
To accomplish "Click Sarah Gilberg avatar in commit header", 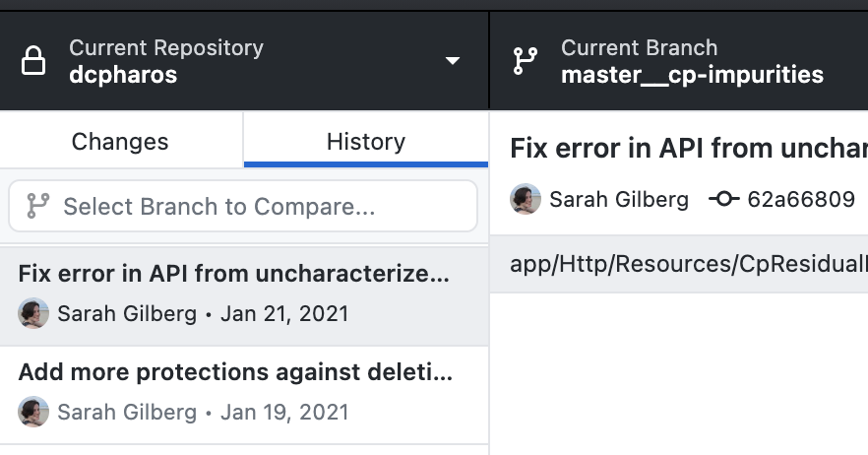I will point(526,199).
